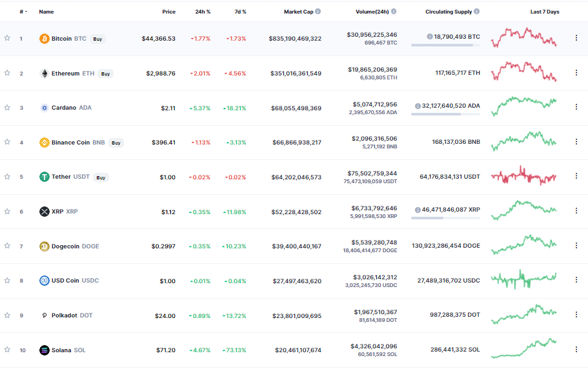
Task: Click the Solana logo icon
Action: pyautogui.click(x=45, y=350)
